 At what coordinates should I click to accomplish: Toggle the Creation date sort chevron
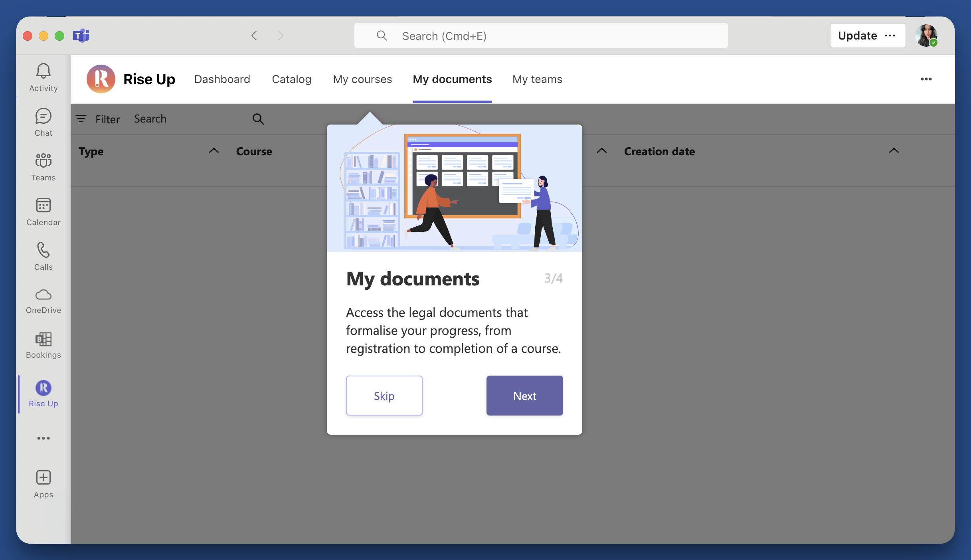tap(894, 151)
